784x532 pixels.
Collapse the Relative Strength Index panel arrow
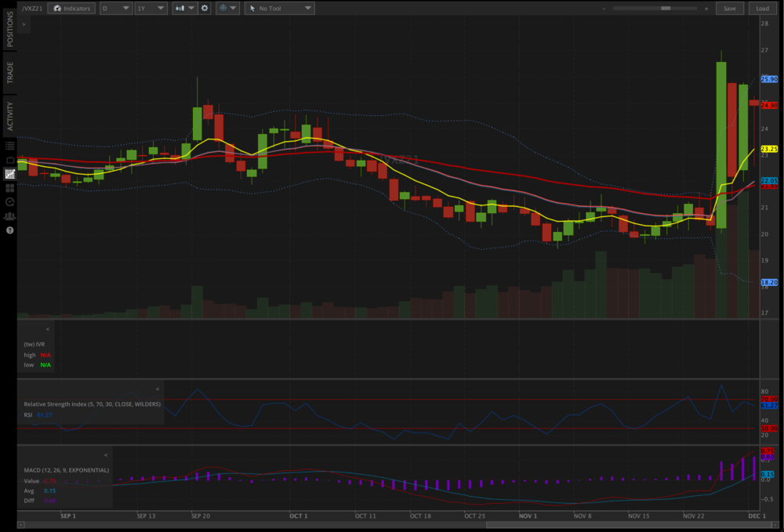157,389
